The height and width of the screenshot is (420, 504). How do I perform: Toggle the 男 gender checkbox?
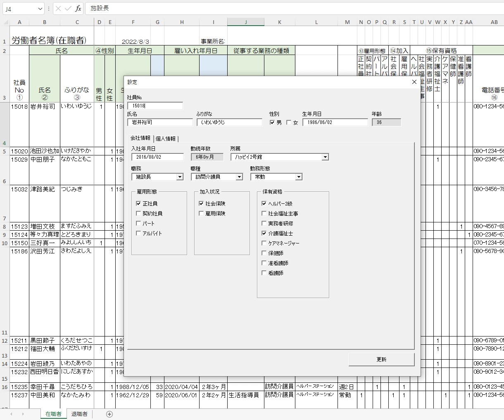[x=272, y=122]
